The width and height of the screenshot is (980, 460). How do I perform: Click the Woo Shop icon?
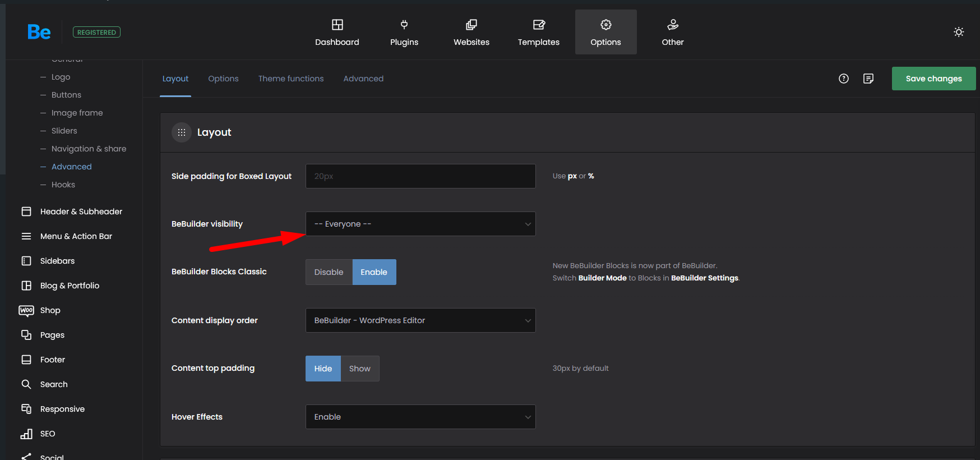[x=26, y=310]
